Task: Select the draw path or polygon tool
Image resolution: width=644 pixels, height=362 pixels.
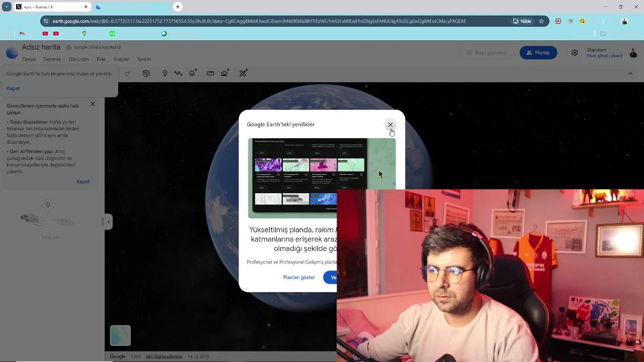Action: 178,73
